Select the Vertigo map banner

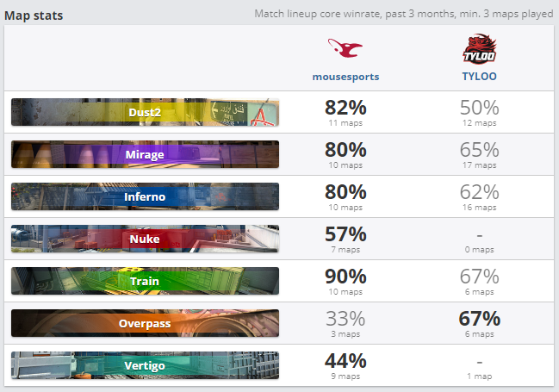145,365
